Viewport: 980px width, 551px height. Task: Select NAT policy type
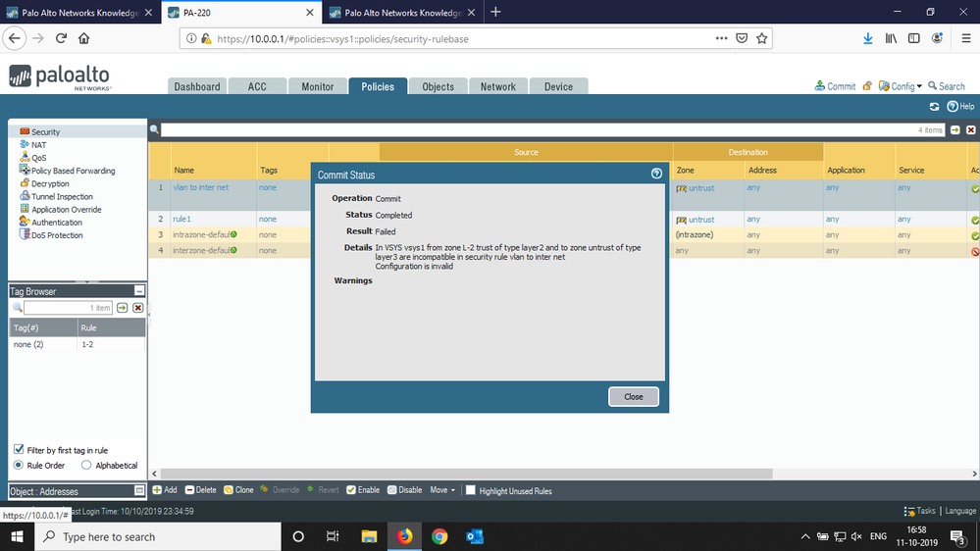(39, 145)
